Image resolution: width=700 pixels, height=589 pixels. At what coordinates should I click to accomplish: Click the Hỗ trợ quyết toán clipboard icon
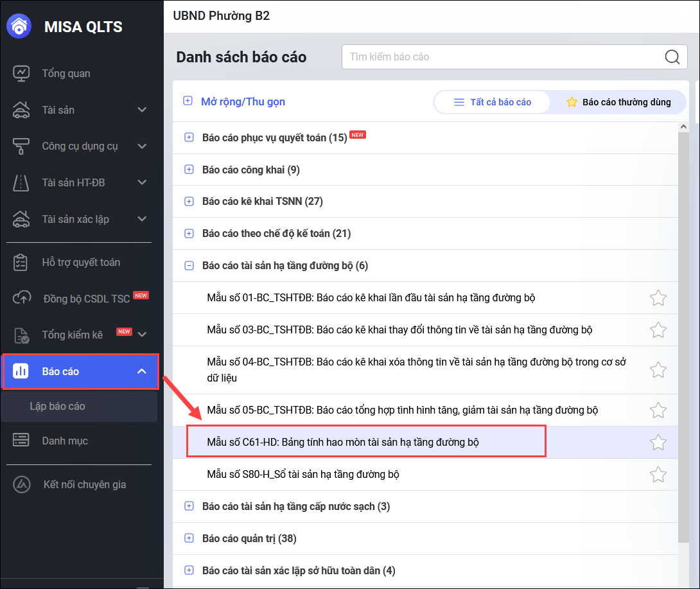tap(21, 262)
